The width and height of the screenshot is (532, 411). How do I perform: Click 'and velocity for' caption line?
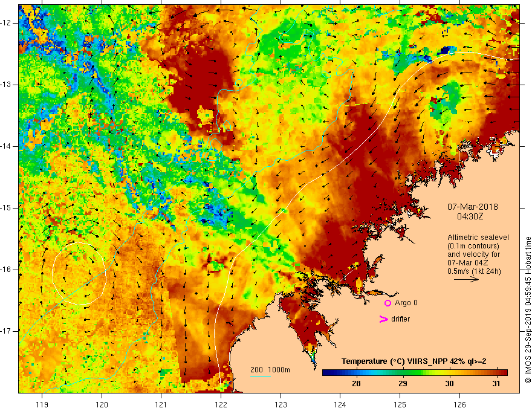click(x=473, y=254)
